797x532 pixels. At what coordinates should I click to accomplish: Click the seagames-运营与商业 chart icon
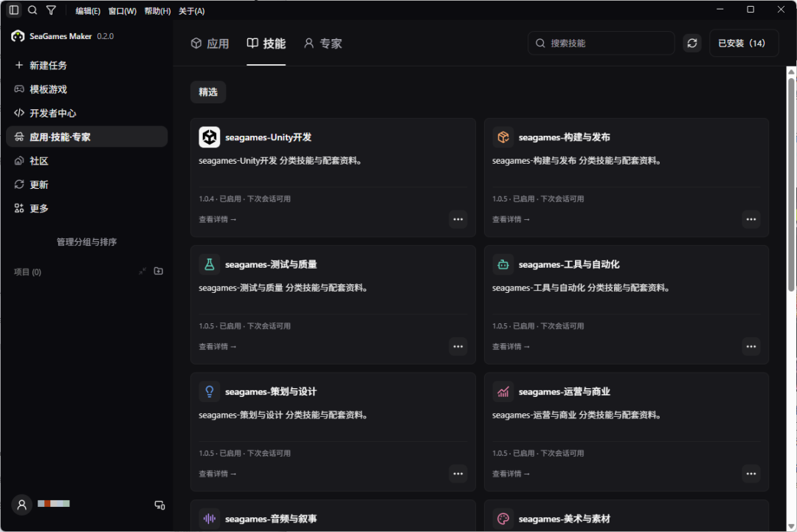pyautogui.click(x=503, y=391)
